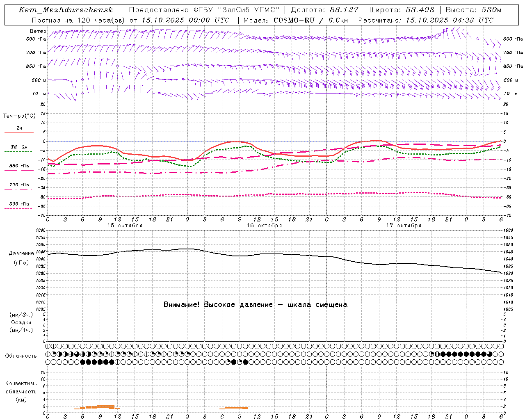Click the station name Kem_Mezhdurechensk title
The image size is (525, 420).
coord(66,10)
